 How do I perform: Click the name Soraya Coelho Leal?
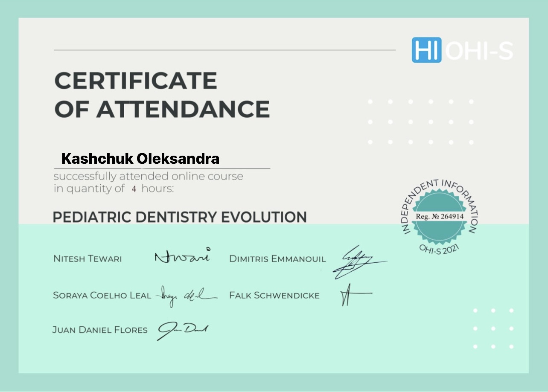pos(102,295)
